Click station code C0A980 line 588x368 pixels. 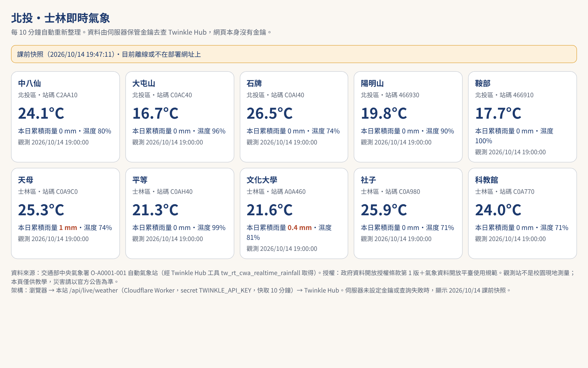point(390,192)
